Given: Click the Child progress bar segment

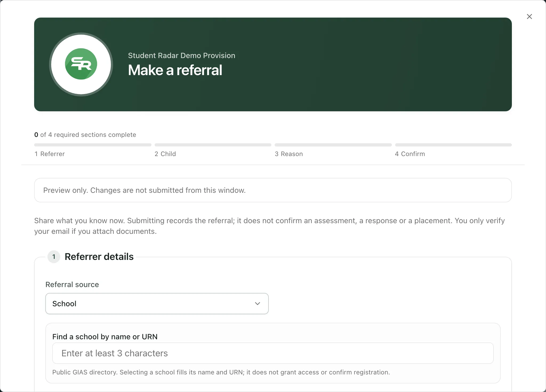Looking at the screenshot, I should coord(213,145).
